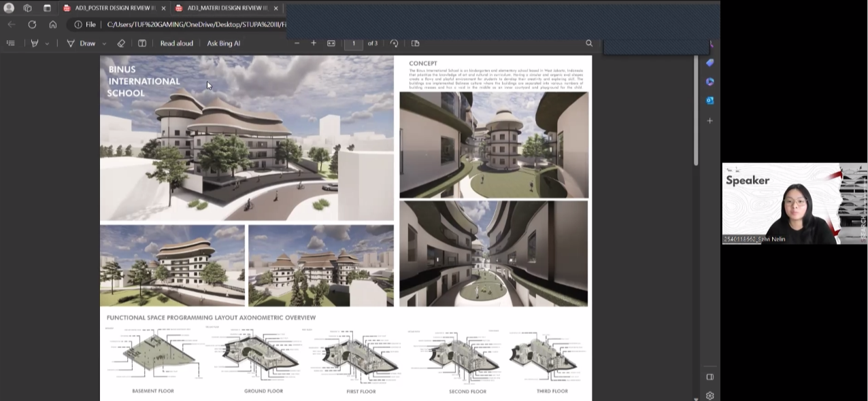Click the BINUS INTERNATIONAL SCHOOL title
Viewport: 868px width, 401px height.
pos(144,82)
